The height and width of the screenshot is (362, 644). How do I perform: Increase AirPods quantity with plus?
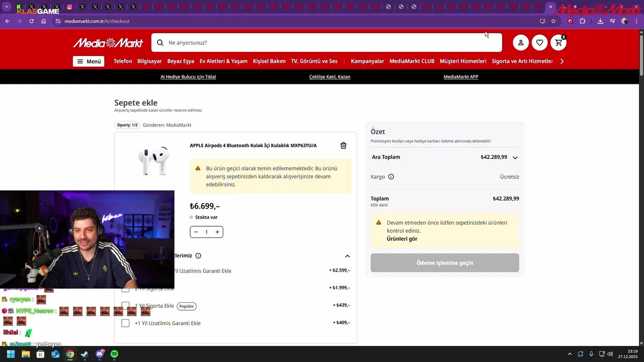(x=217, y=232)
